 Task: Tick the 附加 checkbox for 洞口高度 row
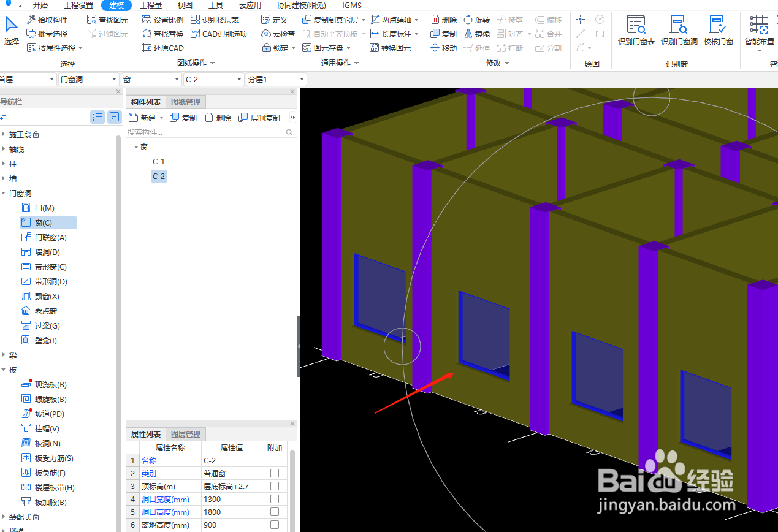tap(275, 512)
